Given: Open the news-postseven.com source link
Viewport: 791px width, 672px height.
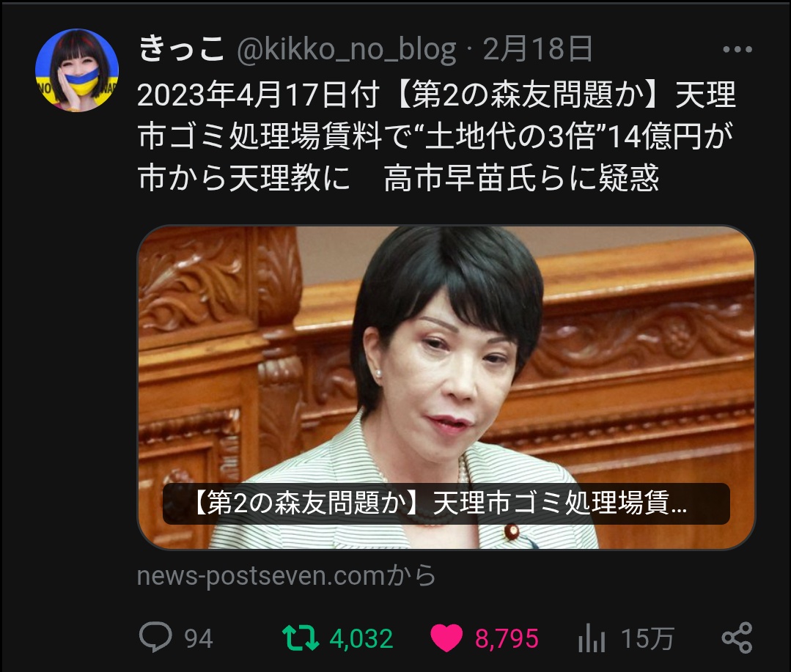Looking at the screenshot, I should [286, 576].
